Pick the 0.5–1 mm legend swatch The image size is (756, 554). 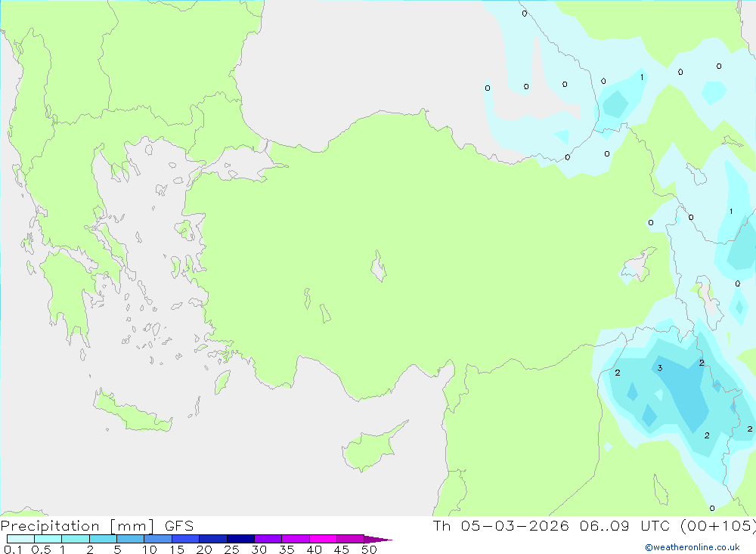(x=48, y=539)
